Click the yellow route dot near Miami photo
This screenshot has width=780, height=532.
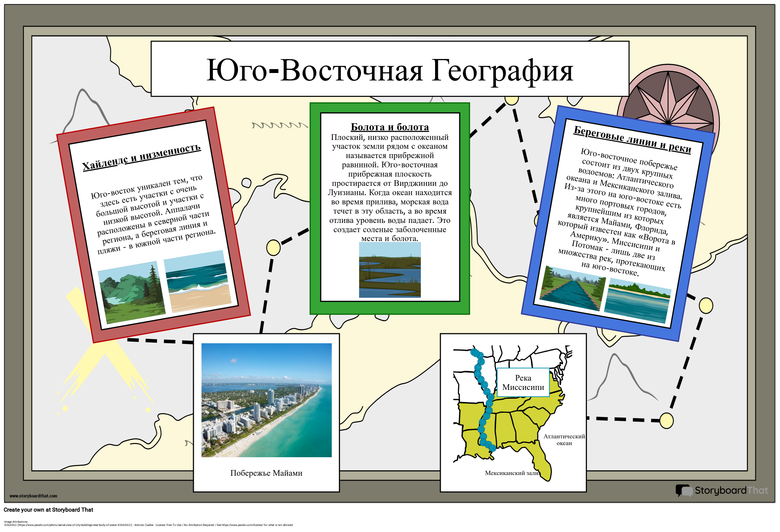(273, 247)
